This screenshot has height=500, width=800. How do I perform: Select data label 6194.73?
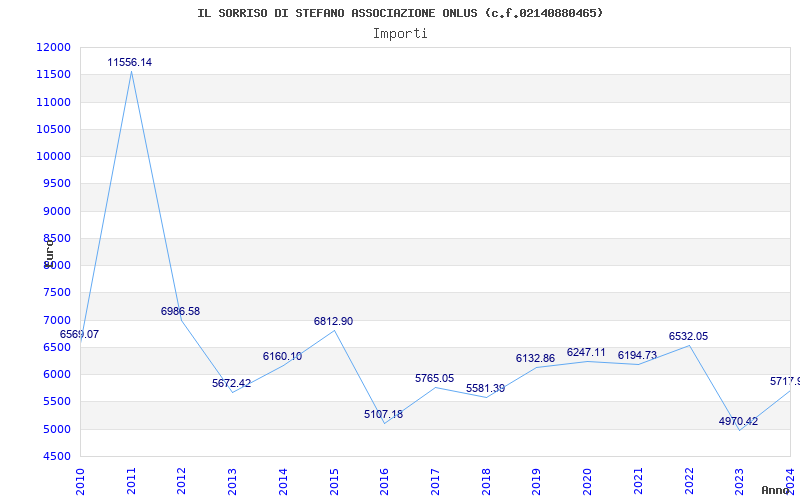coord(637,355)
